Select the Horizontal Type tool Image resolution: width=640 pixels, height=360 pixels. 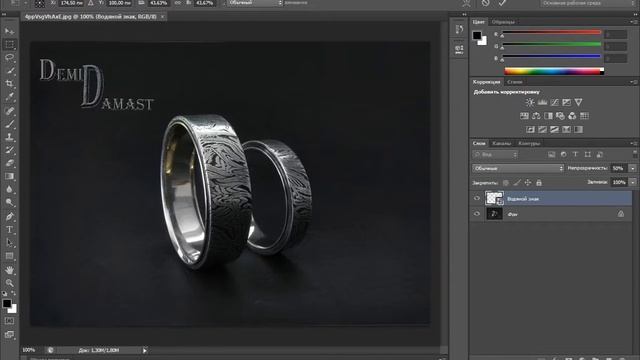pos(9,230)
